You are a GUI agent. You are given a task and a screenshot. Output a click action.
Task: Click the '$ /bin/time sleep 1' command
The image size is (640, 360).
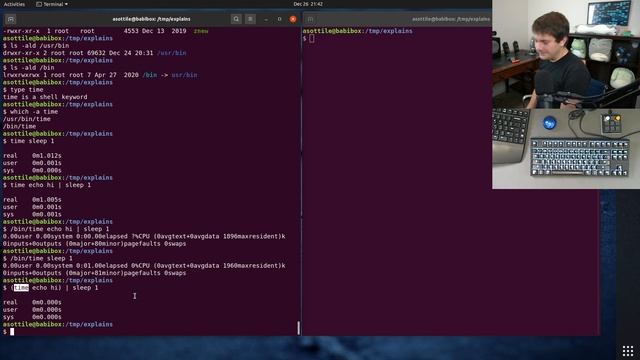(x=38, y=259)
